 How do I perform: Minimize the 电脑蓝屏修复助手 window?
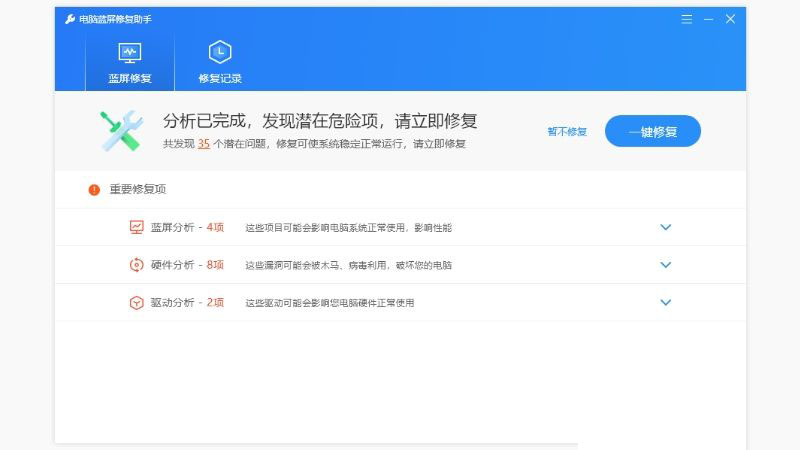708,19
